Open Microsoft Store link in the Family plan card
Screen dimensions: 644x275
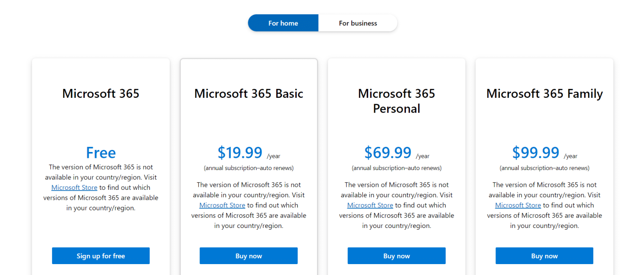[x=518, y=205]
